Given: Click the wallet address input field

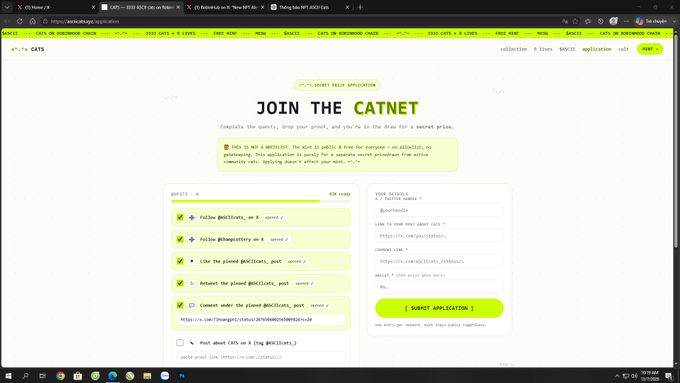Looking at the screenshot, I should pyautogui.click(x=439, y=286).
